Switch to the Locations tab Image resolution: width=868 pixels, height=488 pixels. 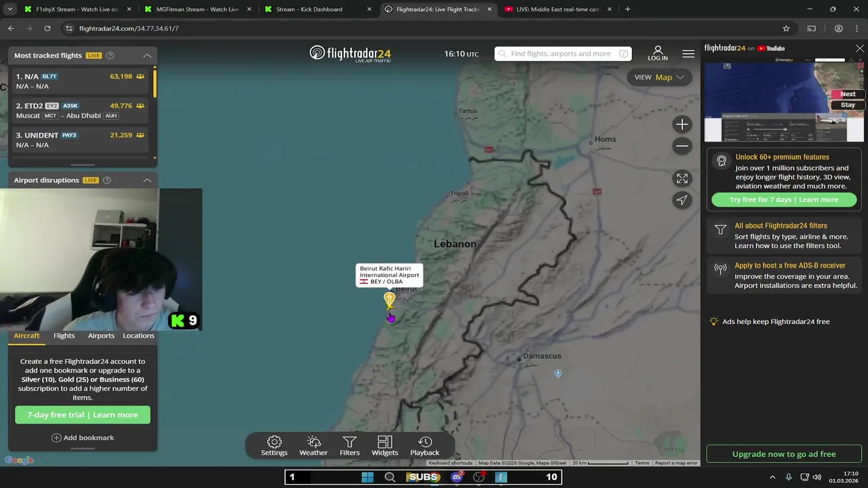tap(138, 335)
